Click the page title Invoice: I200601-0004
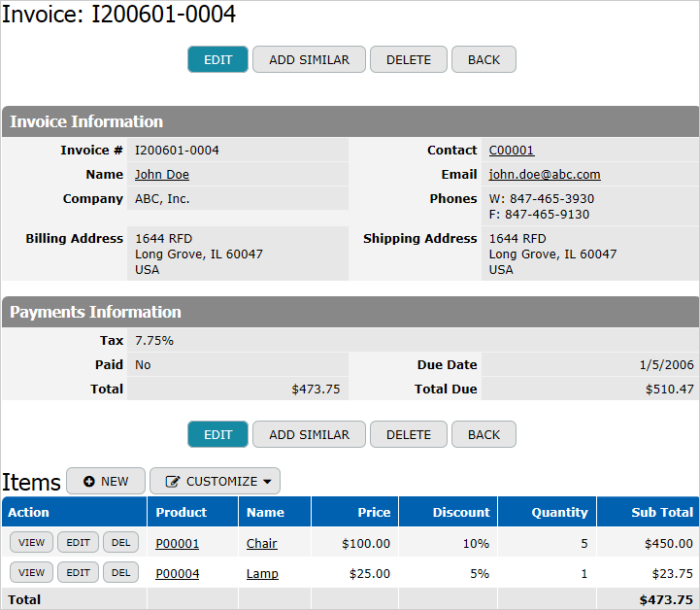700x610 pixels. [118, 14]
